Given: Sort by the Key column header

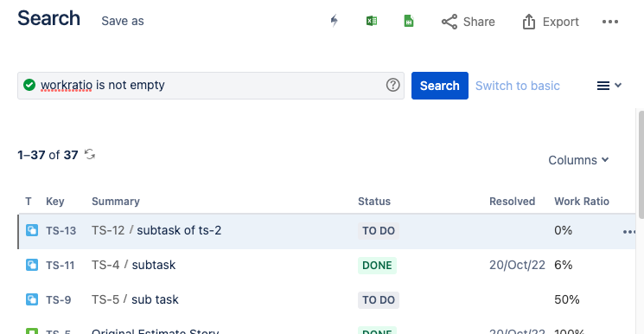Looking at the screenshot, I should pos(55,201).
